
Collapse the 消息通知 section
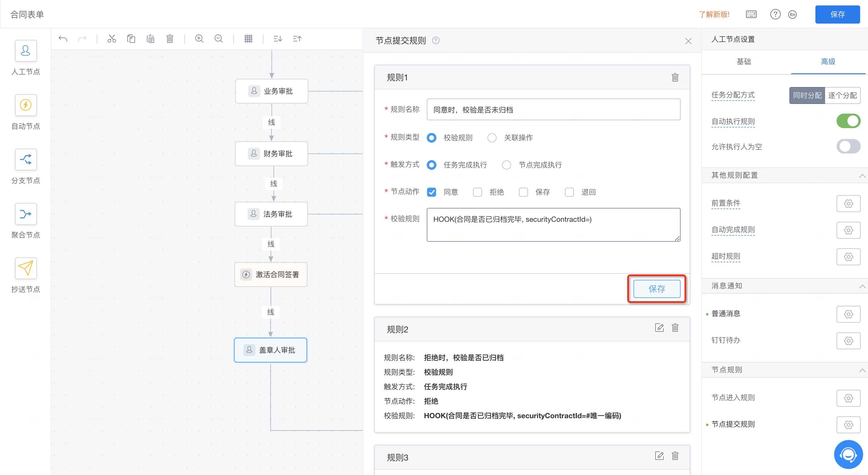coord(862,286)
